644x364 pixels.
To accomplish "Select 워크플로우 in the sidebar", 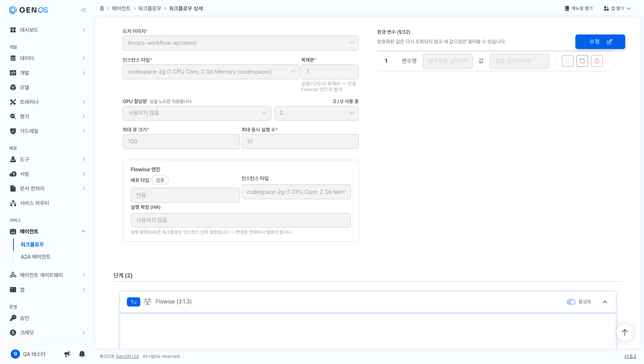I will click(32, 244).
